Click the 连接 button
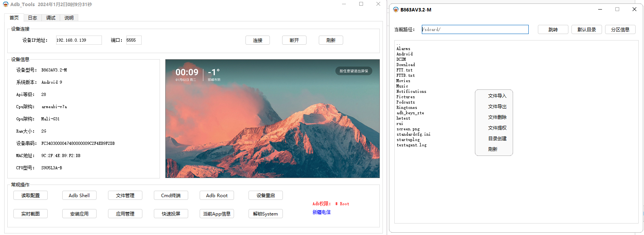The image size is (644, 235). (x=258, y=40)
